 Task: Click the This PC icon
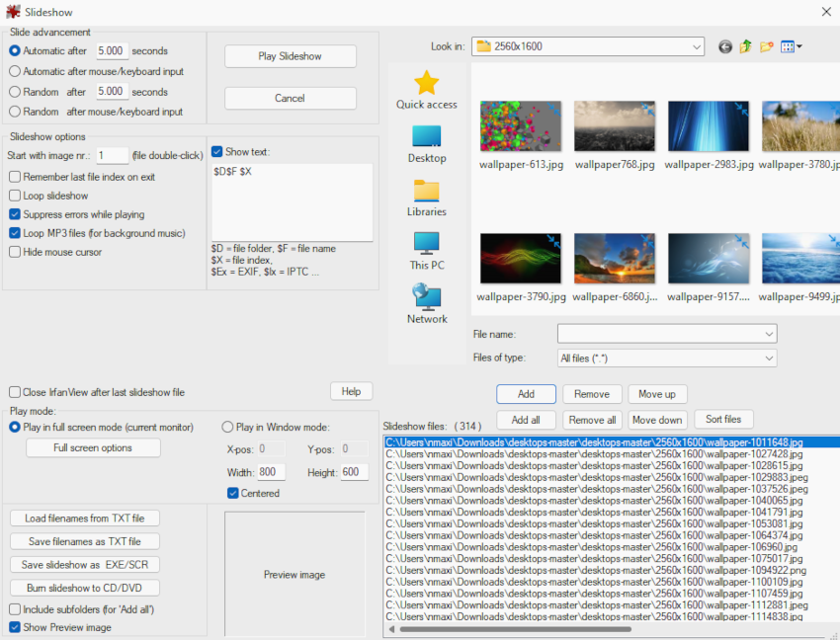426,243
